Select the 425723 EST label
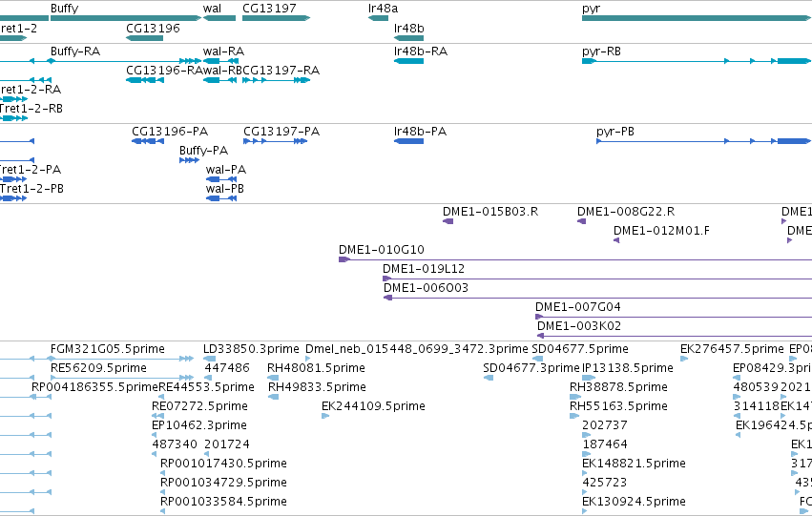Image resolution: width=812 pixels, height=516 pixels. 605,484
